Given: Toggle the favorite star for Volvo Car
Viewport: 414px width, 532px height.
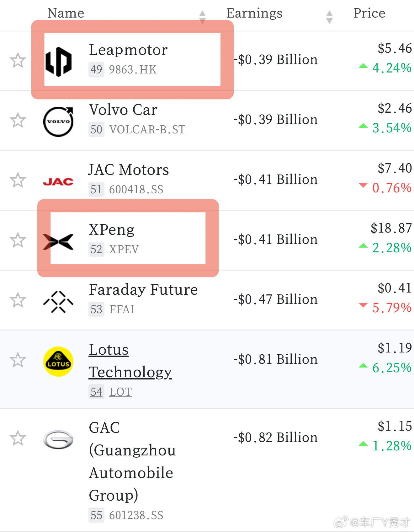Looking at the screenshot, I should pyautogui.click(x=18, y=121).
